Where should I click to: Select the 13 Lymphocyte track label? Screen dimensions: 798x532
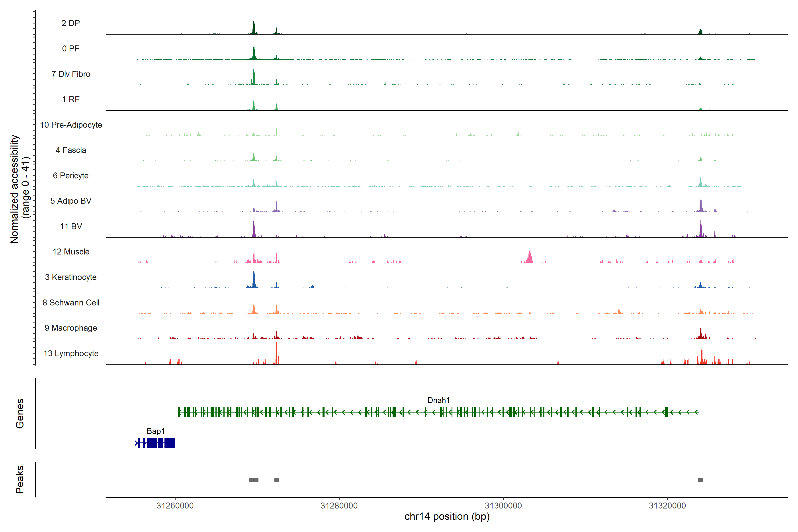(x=70, y=354)
